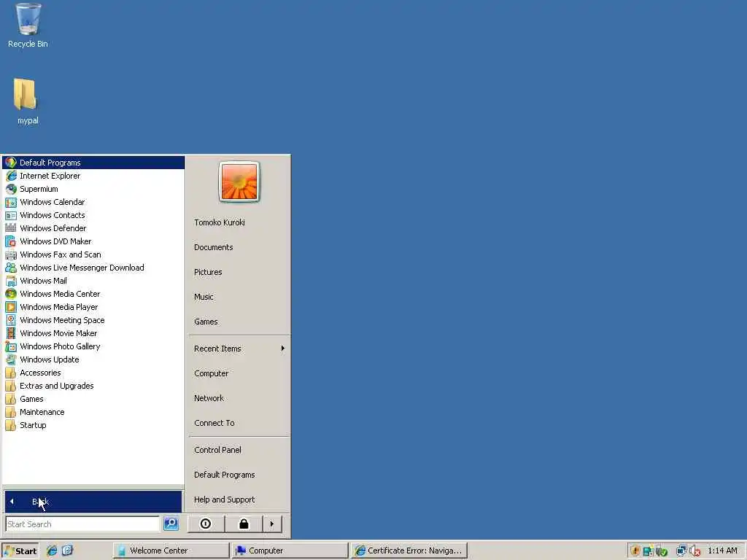Screen dimensions: 747x560
Task: Open Windows Photo Gallery
Action: (x=93, y=346)
